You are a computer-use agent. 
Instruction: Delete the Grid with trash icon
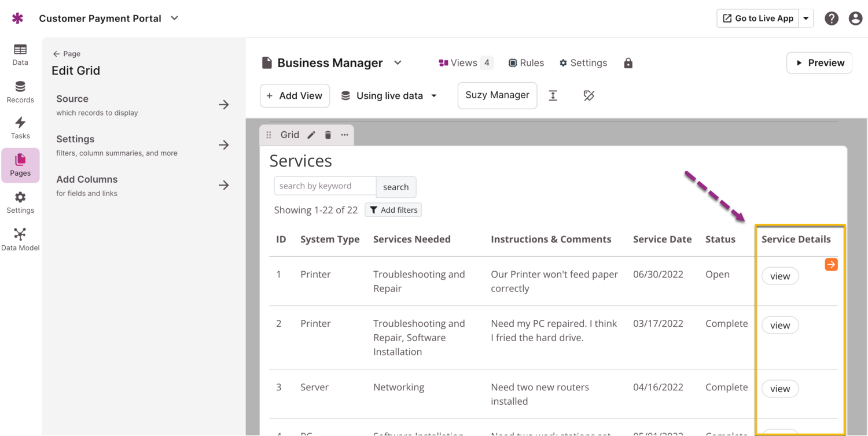click(328, 135)
